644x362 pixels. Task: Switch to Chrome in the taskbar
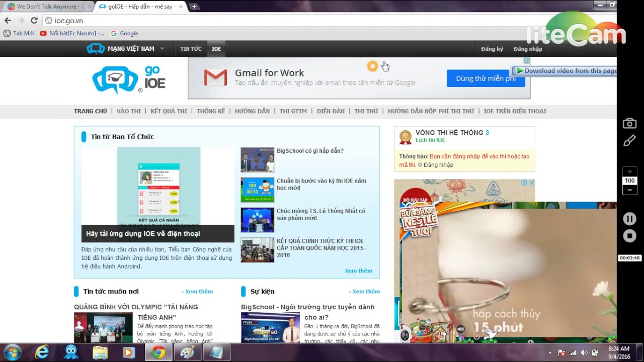(158, 352)
